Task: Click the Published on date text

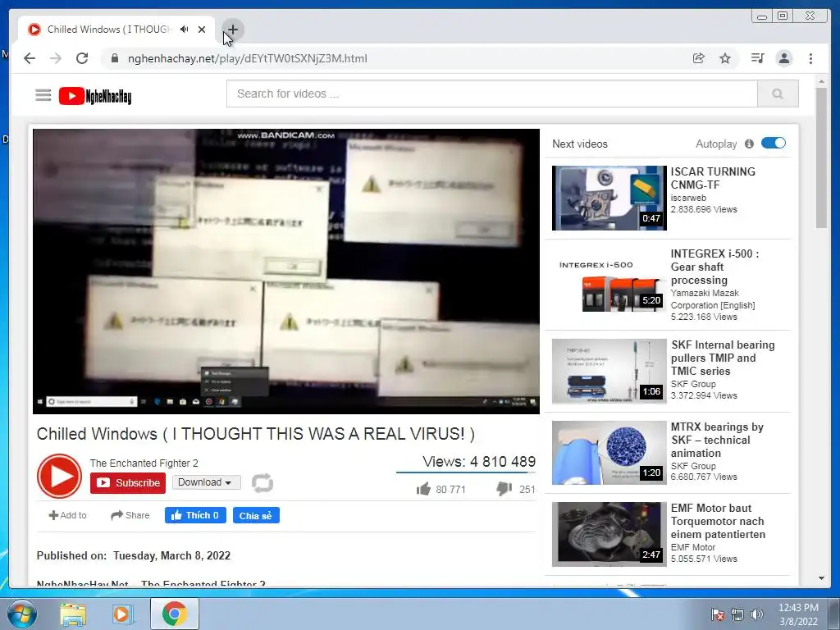Action: (134, 555)
